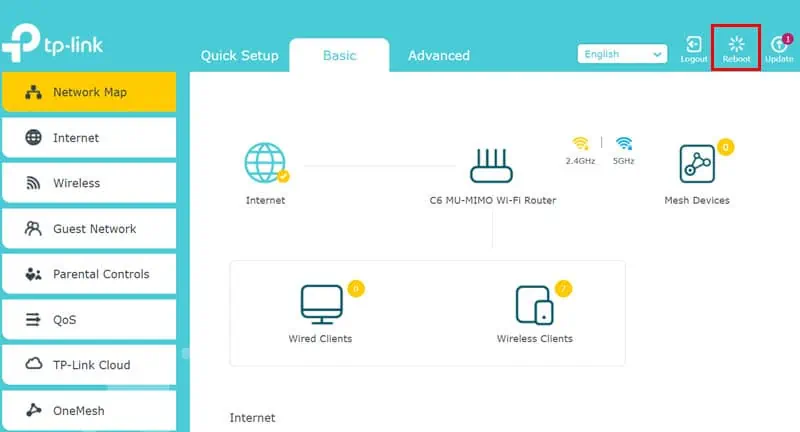This screenshot has height=432, width=800.
Task: Switch to the Advanced tab
Action: [439, 55]
